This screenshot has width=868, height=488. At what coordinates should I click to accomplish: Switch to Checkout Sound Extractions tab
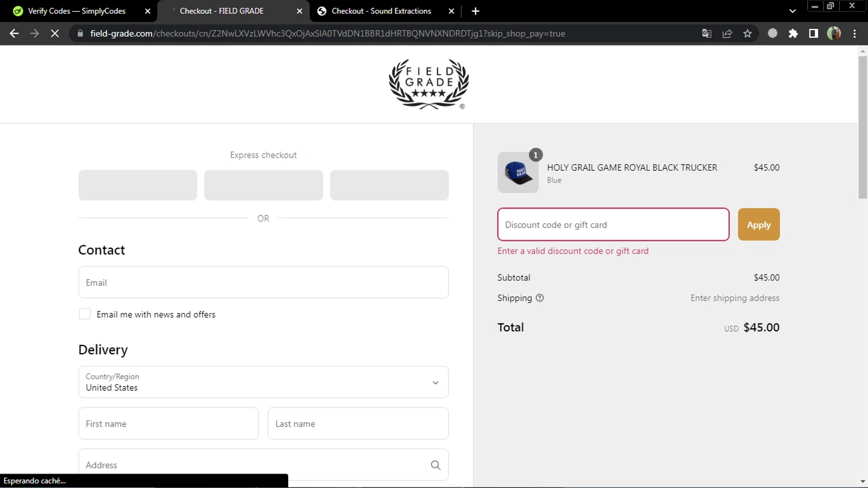381,11
